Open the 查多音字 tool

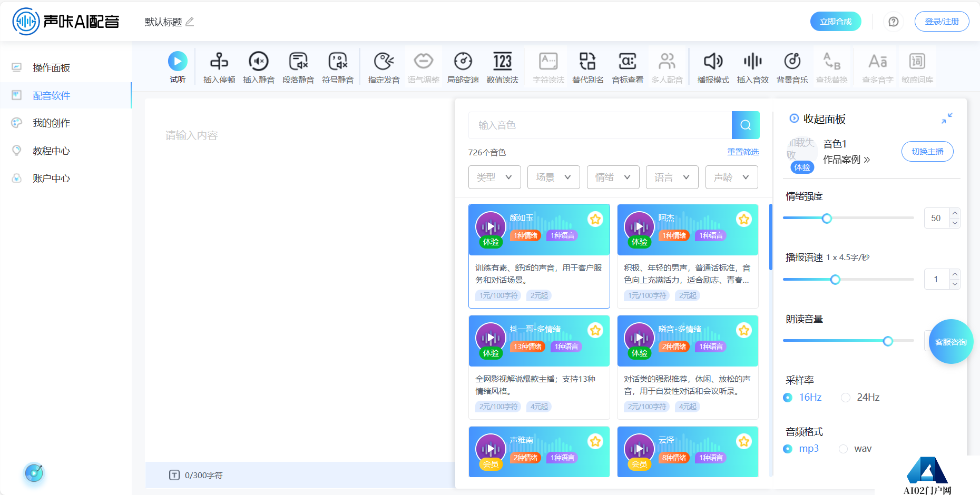[878, 67]
